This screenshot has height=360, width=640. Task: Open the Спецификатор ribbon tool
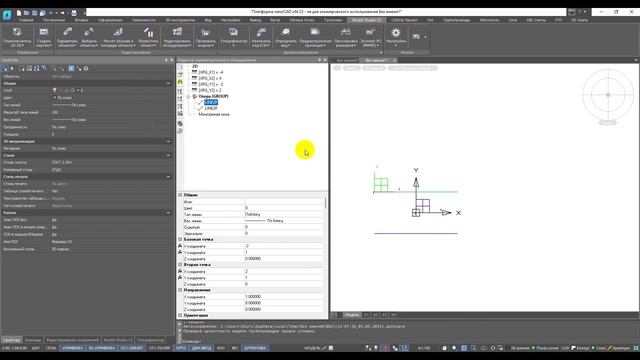pos(233,37)
